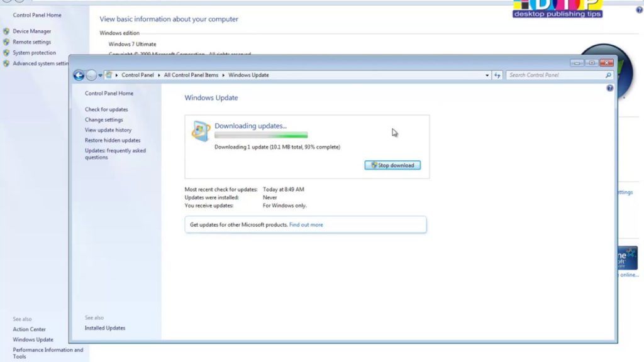Screen dimensions: 644x362
Task: Click the search magnifier icon
Action: point(607,75)
